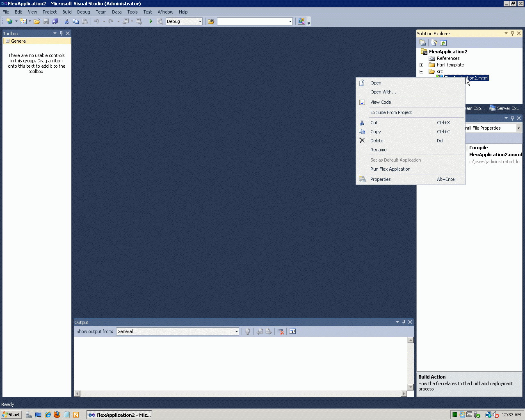This screenshot has width=525, height=420.
Task: Click the clock showing 12:33 AM
Action: [x=511, y=415]
